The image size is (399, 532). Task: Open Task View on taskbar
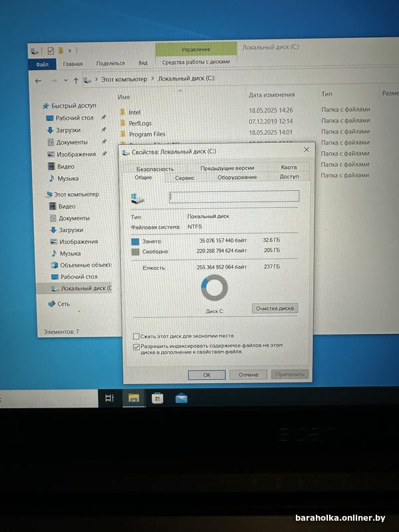[x=109, y=398]
